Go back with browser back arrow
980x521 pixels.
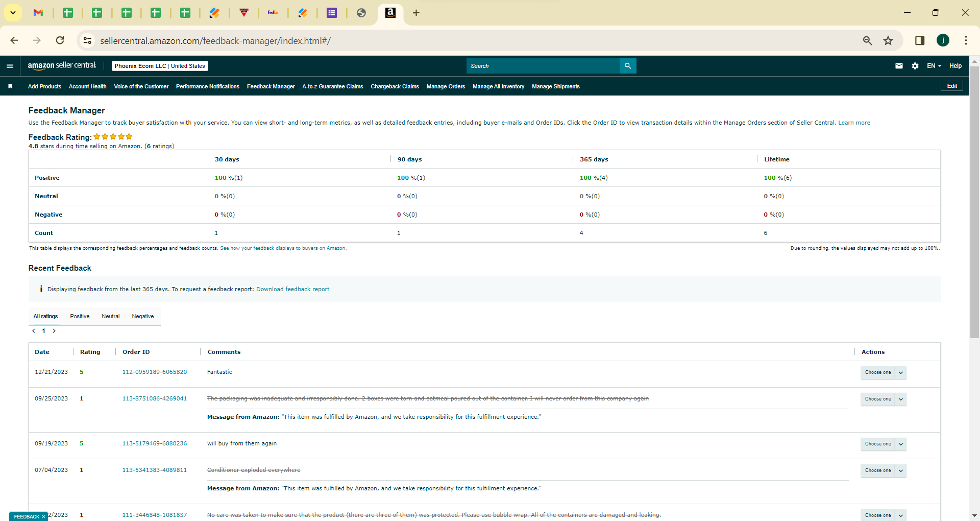[14, 40]
